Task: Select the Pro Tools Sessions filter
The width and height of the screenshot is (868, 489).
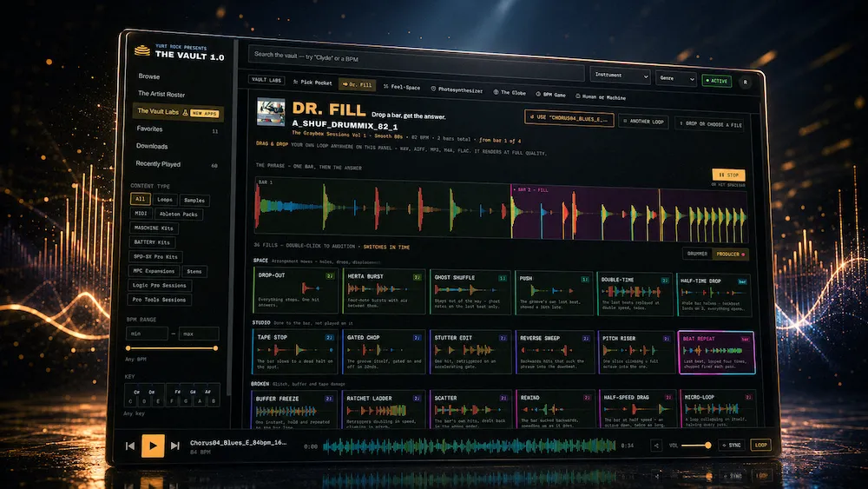Action: pos(159,300)
